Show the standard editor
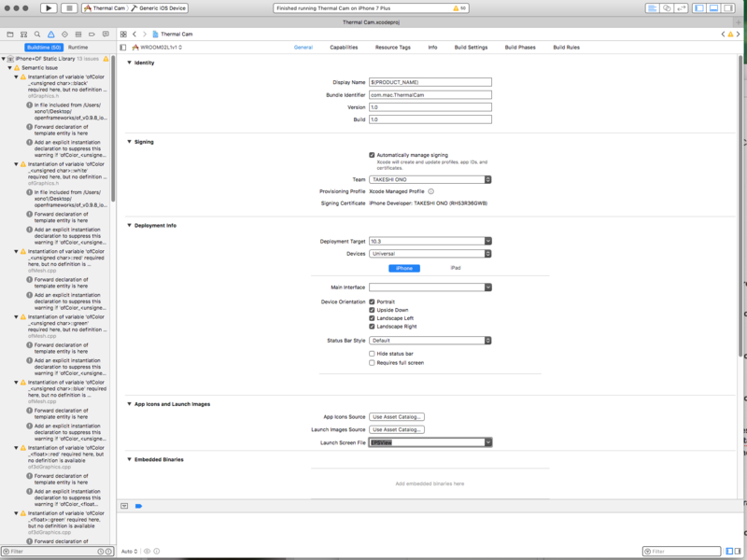Viewport: 747px width, 560px height. (652, 8)
